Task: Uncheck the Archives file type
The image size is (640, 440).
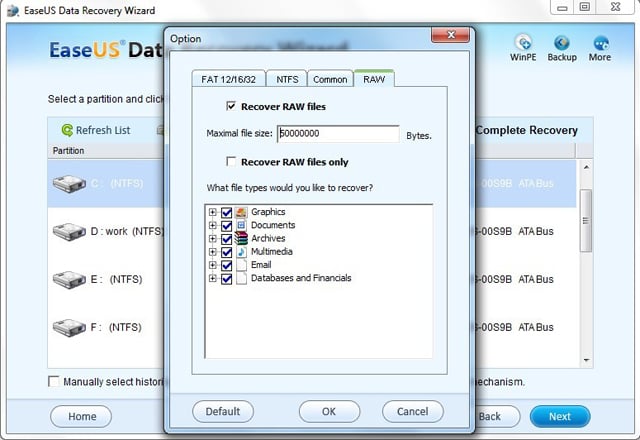Action: pos(227,239)
